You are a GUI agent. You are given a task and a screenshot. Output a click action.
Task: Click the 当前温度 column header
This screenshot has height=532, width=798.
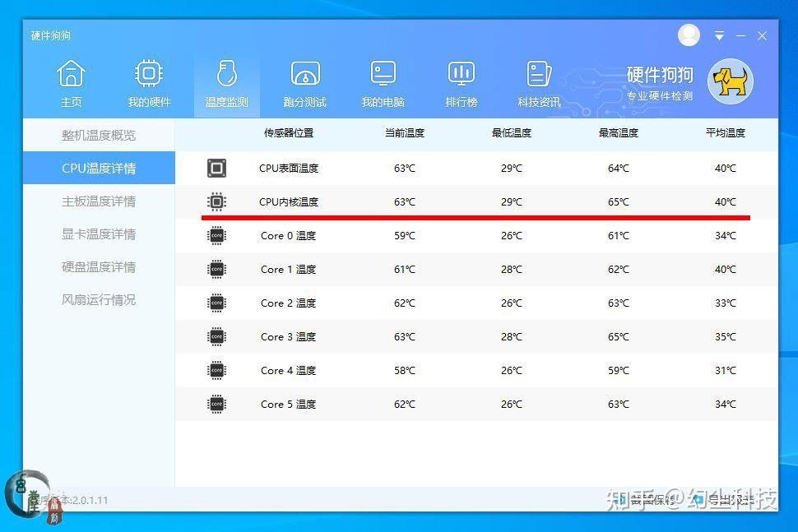coord(404,133)
